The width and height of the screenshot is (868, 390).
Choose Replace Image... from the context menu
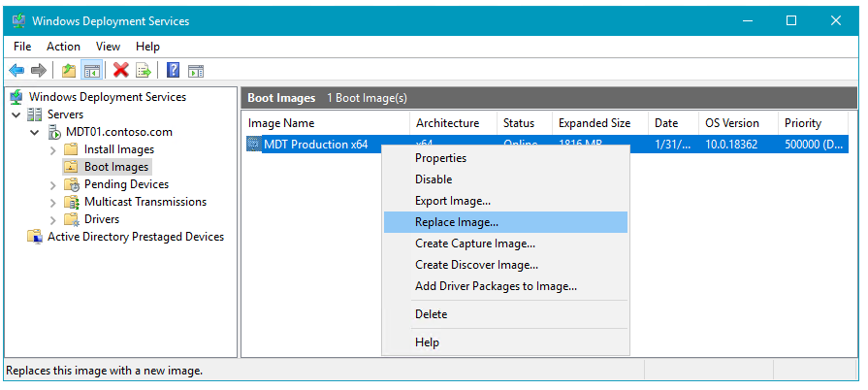click(x=457, y=222)
